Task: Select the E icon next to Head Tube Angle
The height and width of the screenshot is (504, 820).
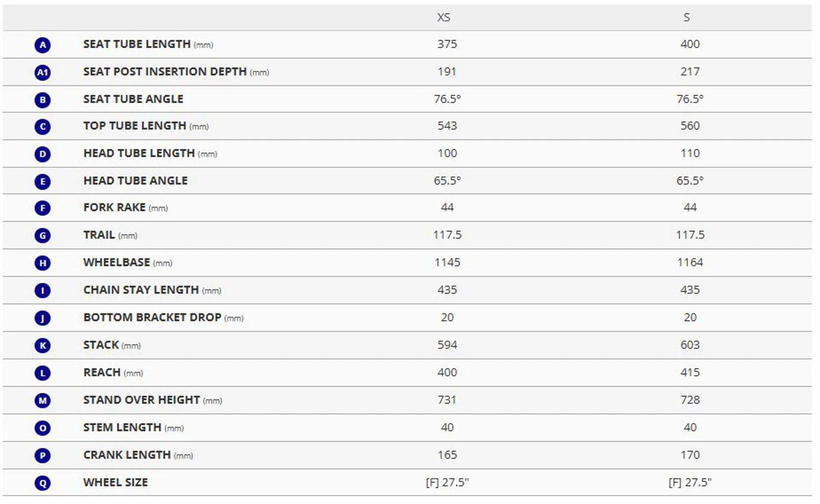Action: [x=43, y=181]
